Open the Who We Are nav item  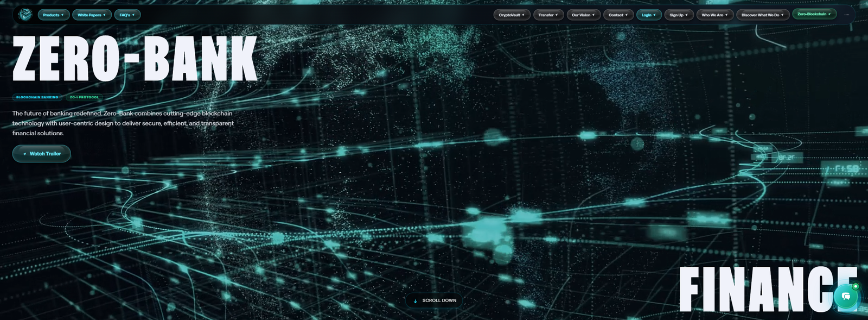pyautogui.click(x=715, y=15)
